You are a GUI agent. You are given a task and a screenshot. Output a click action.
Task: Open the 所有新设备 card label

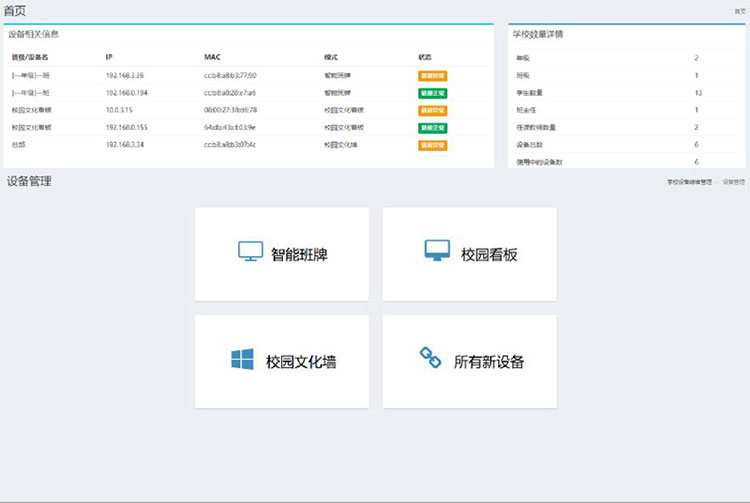point(489,362)
